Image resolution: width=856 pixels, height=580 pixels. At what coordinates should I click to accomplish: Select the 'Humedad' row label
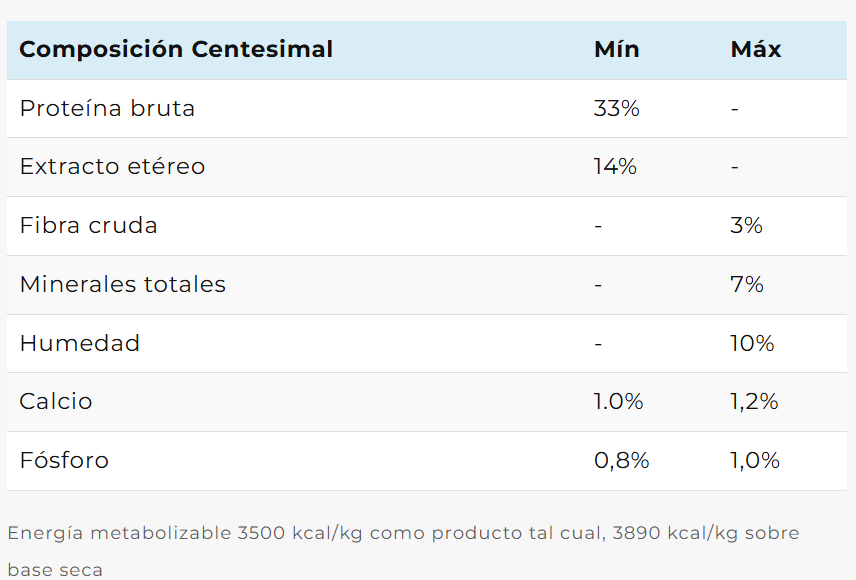tap(79, 343)
